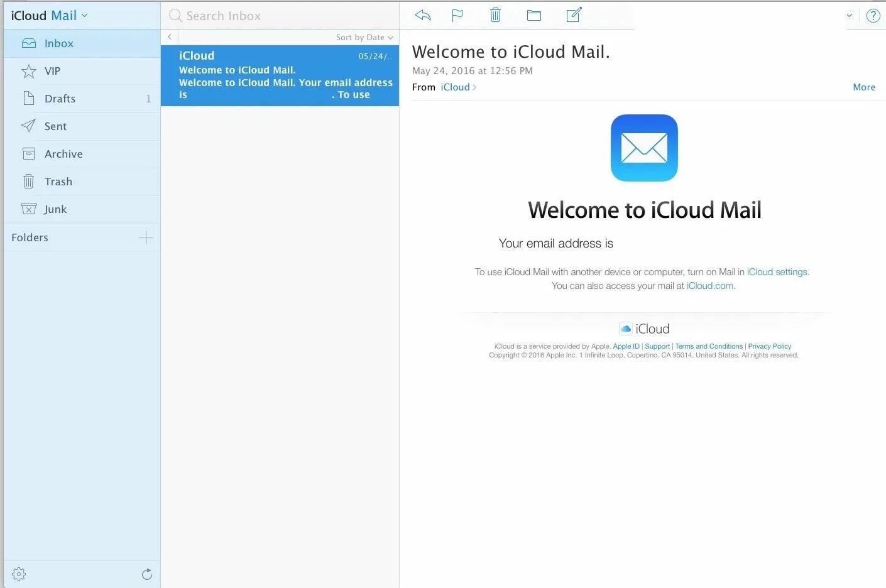Open the Support link

click(657, 346)
